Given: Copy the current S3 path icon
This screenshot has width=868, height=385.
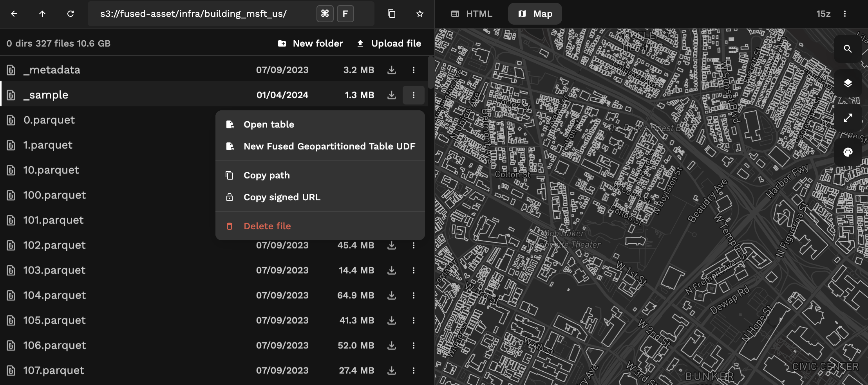Looking at the screenshot, I should pos(391,14).
